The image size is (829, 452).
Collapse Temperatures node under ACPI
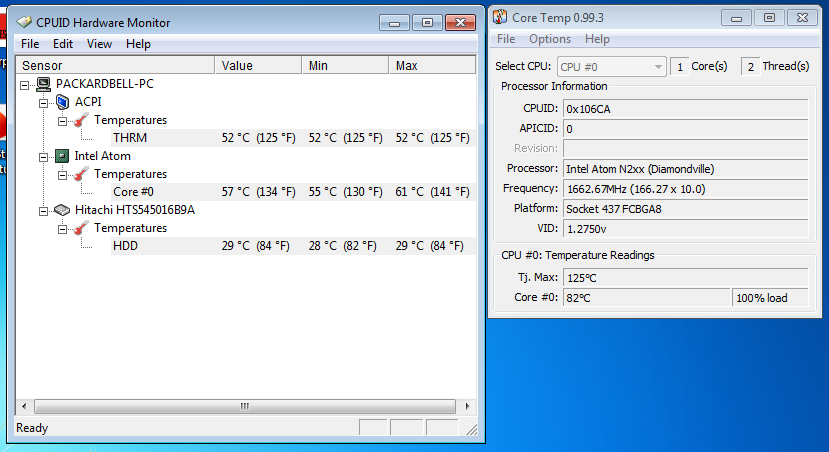click(62, 121)
